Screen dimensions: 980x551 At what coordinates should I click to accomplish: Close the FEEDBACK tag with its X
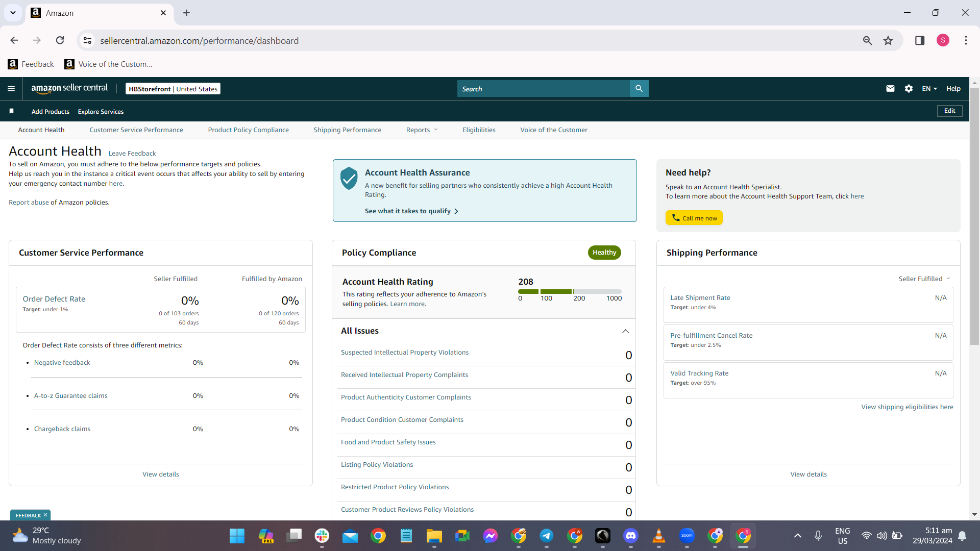point(45,515)
